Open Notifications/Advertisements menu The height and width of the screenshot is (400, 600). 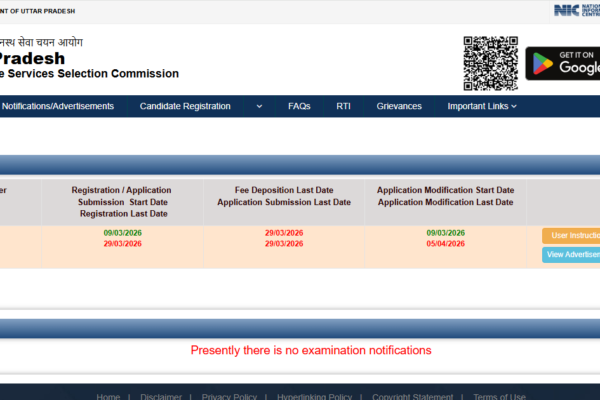[x=58, y=106]
